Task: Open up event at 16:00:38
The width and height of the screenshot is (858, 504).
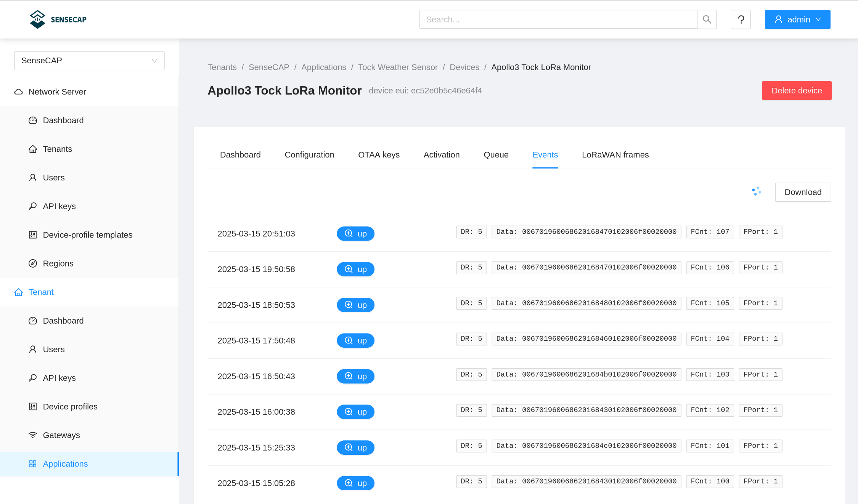Action: [x=355, y=412]
